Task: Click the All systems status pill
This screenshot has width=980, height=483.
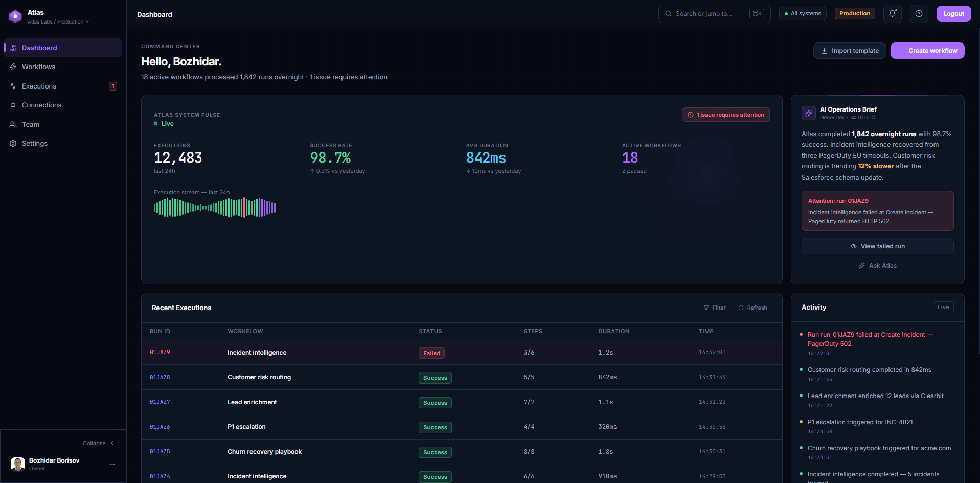Action: click(x=803, y=14)
